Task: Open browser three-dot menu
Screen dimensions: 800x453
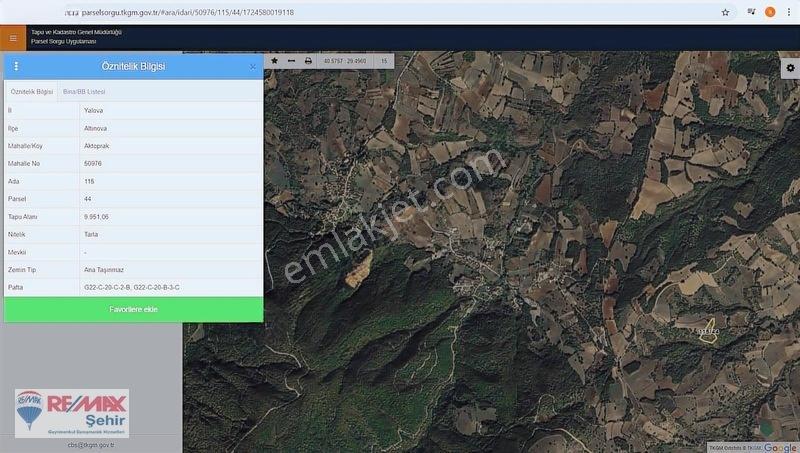Action: click(789, 12)
